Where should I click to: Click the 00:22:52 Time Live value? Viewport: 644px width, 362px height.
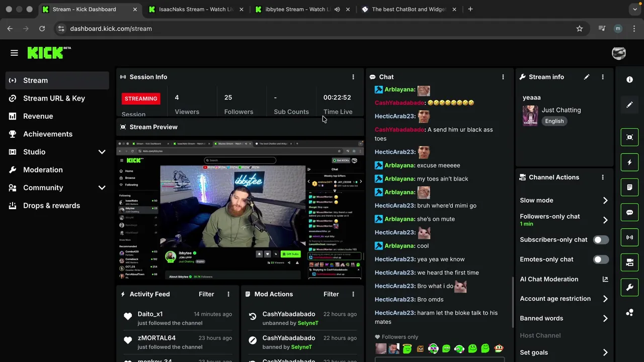(x=337, y=98)
